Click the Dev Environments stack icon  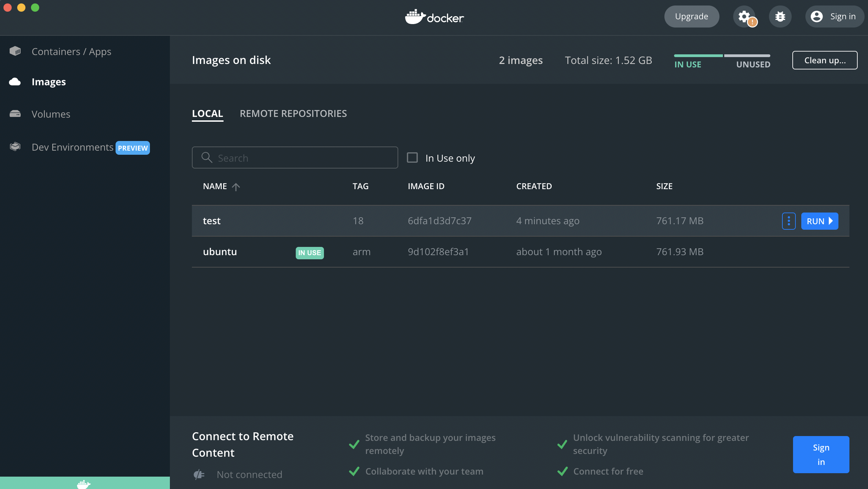(x=15, y=147)
